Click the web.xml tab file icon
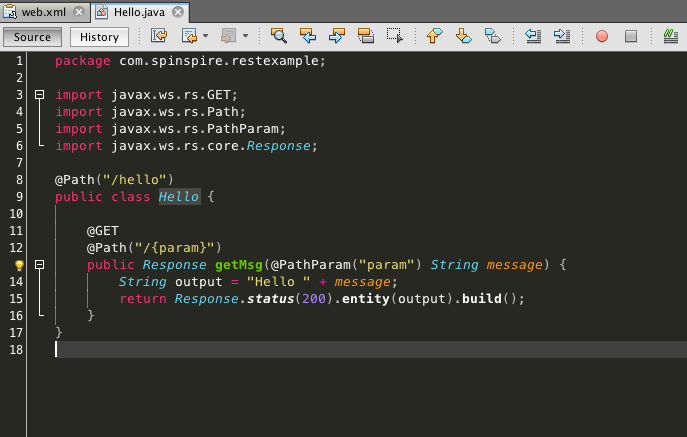687x437 pixels. click(10, 12)
